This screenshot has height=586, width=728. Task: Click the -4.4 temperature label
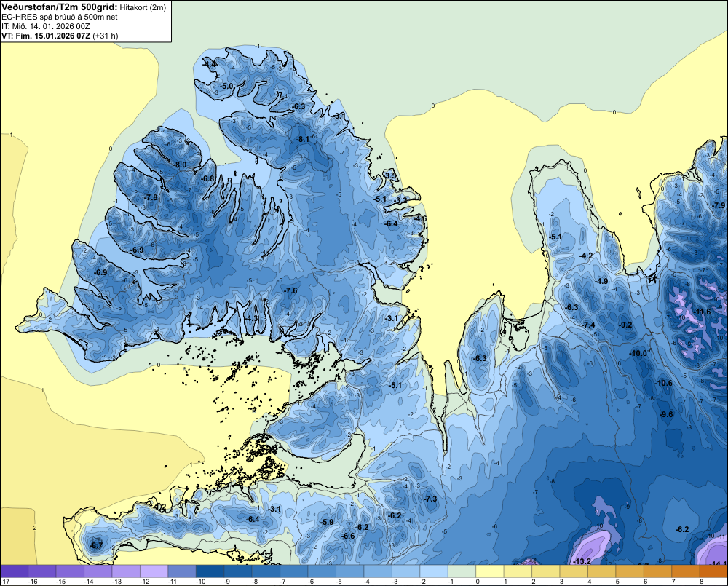210,63
